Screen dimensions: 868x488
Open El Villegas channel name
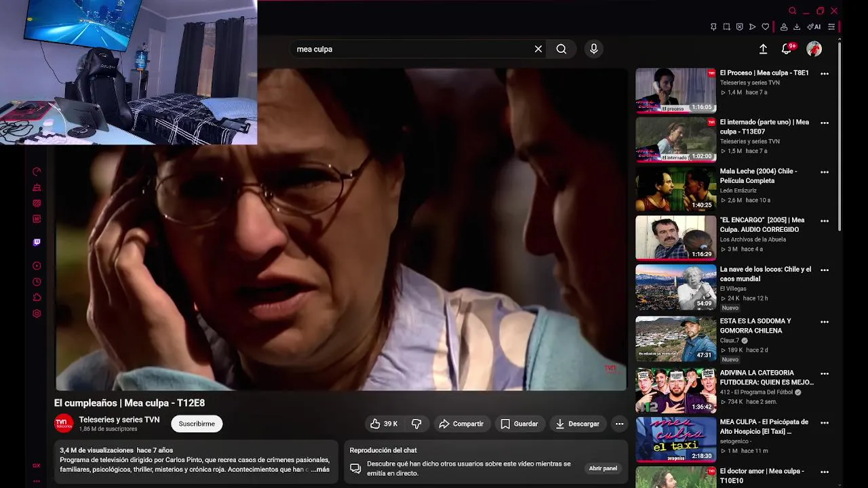[733, 289]
